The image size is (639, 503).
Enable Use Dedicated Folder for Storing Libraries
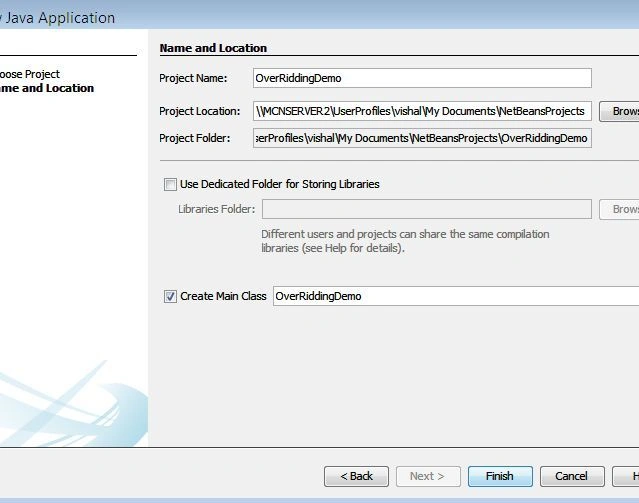(x=170, y=184)
